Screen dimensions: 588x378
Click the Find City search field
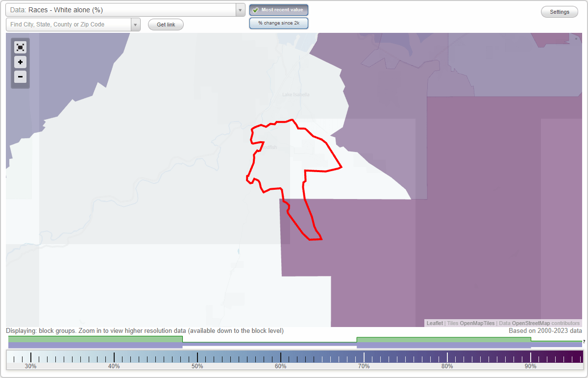[x=69, y=24]
